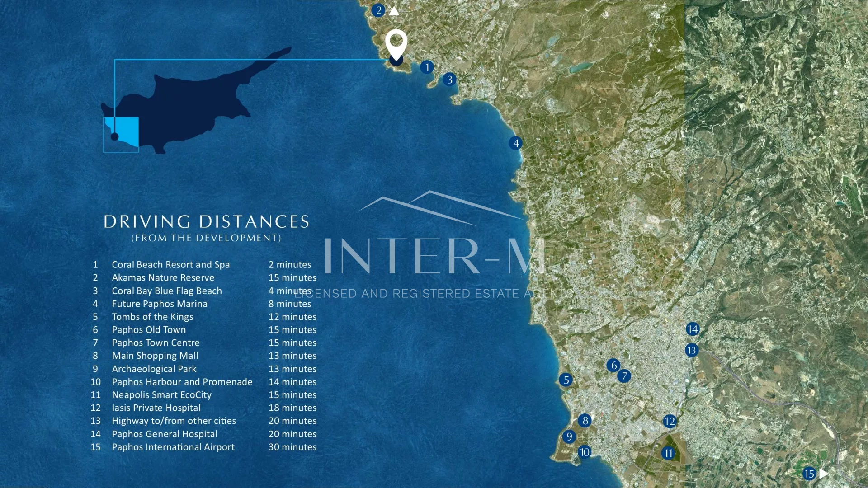Select map marker number 11
This screenshot has width=868, height=488.
(668, 453)
